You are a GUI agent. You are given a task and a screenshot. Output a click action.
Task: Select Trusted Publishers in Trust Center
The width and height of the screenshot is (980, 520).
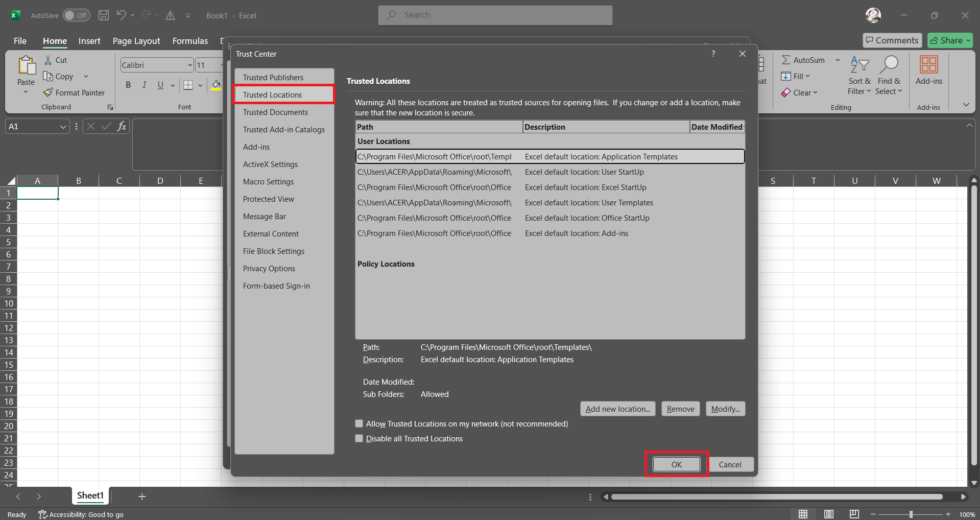point(284,78)
